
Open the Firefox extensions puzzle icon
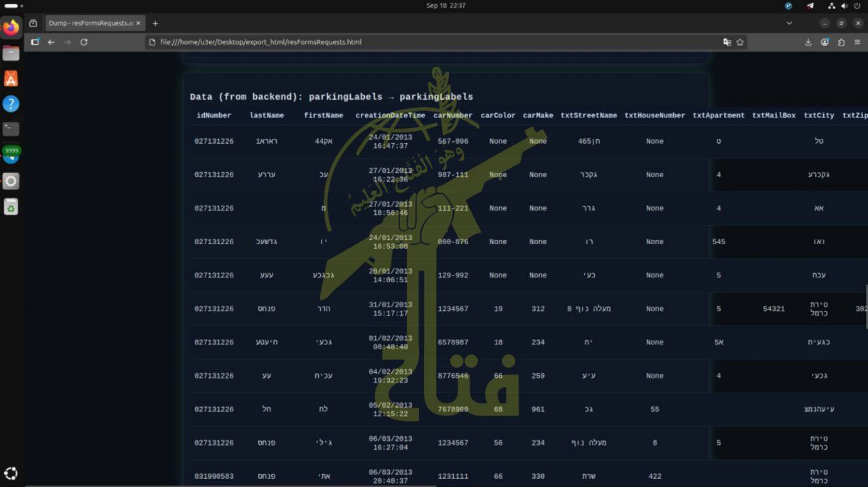842,42
